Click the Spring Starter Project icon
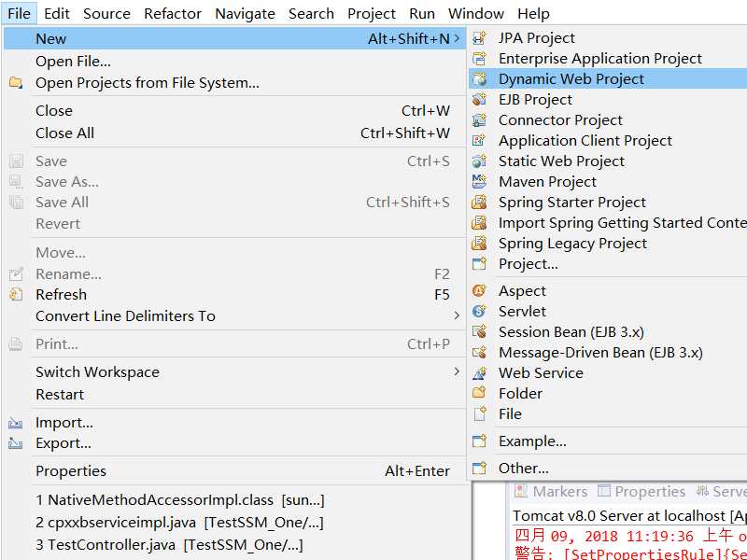 (x=479, y=203)
